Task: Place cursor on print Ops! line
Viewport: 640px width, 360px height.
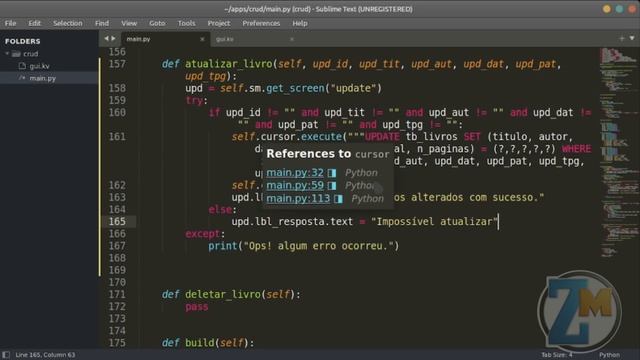Action: click(304, 246)
